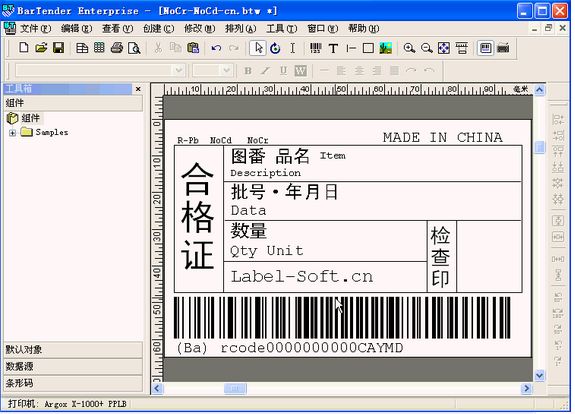This screenshot has width=575, height=414.
Task: Toggle underline formatting
Action: pos(283,70)
